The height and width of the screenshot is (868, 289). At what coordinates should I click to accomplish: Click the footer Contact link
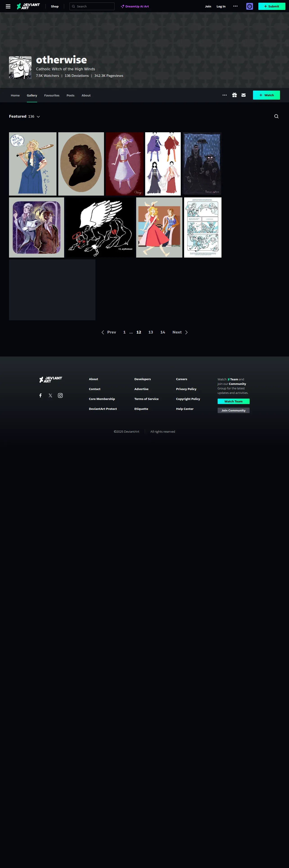[x=95, y=389]
